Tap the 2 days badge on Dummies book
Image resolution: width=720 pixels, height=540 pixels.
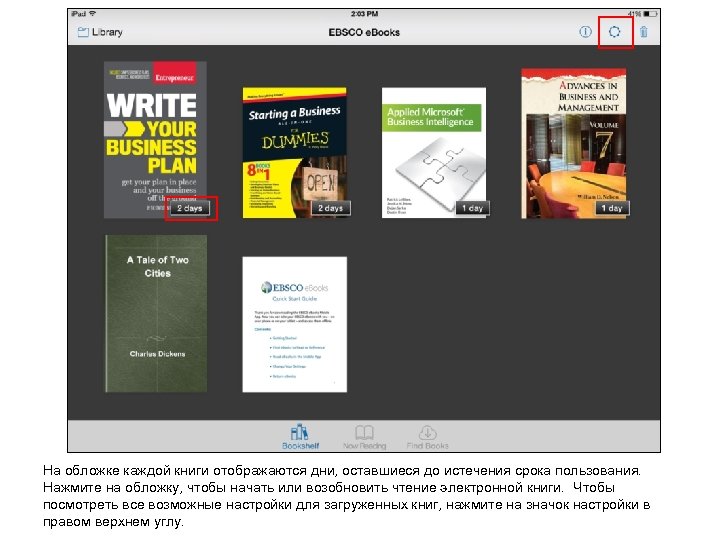331,208
